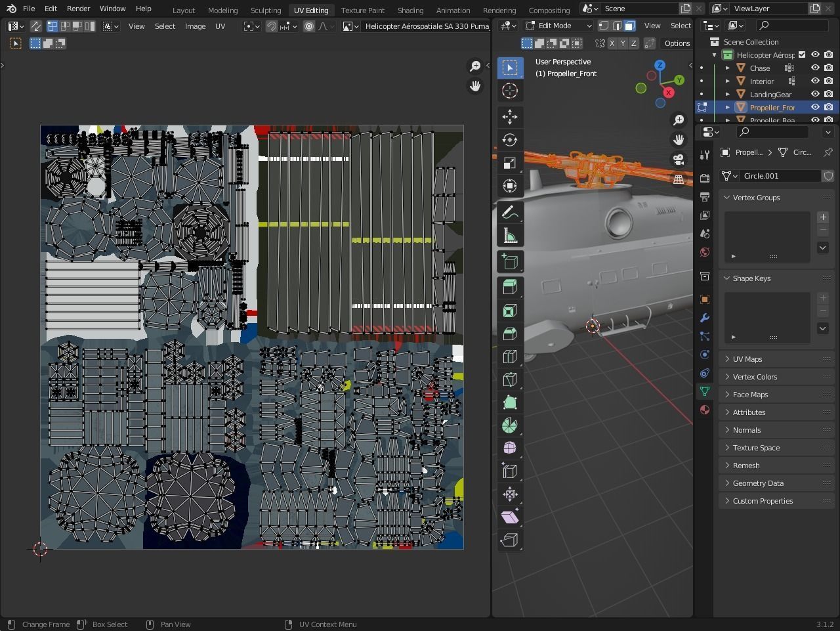Expand the Geometry Data panel
Image resolution: width=840 pixels, height=631 pixels.
click(x=758, y=483)
